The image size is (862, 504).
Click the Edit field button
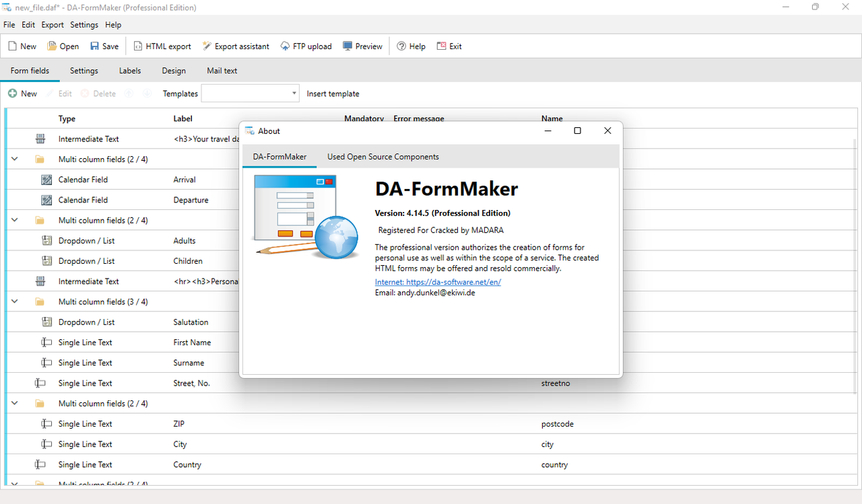pyautogui.click(x=59, y=94)
